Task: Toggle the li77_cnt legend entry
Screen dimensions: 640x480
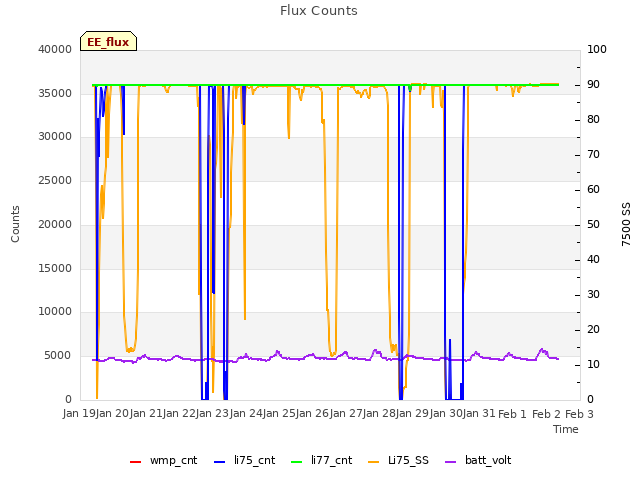Action: [322, 461]
